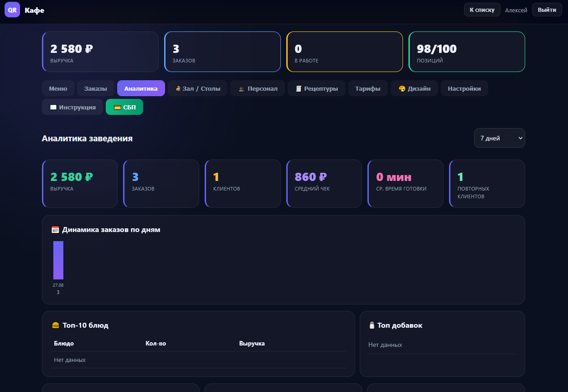The width and height of the screenshot is (568, 392).
Task: Click the top 2 580 ₽ выручка card
Action: [100, 52]
